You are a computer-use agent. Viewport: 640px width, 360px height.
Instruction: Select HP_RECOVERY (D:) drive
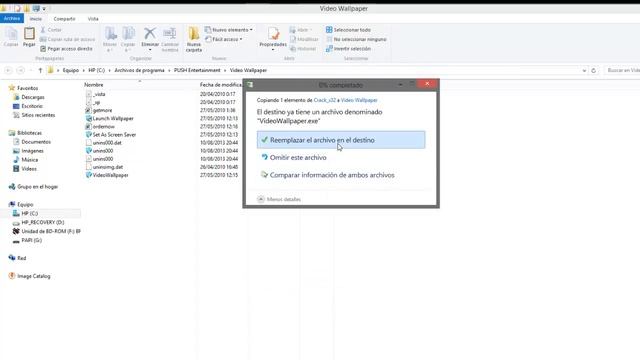[42, 222]
